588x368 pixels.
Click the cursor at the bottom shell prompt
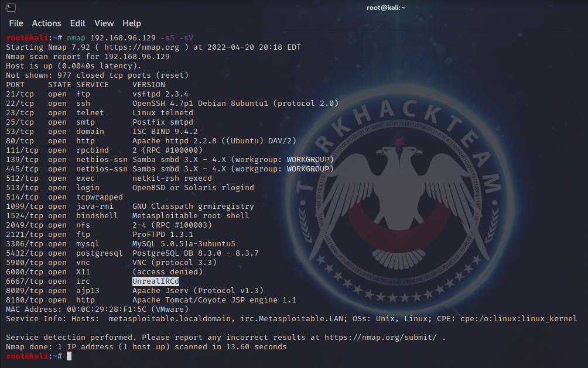pos(69,356)
